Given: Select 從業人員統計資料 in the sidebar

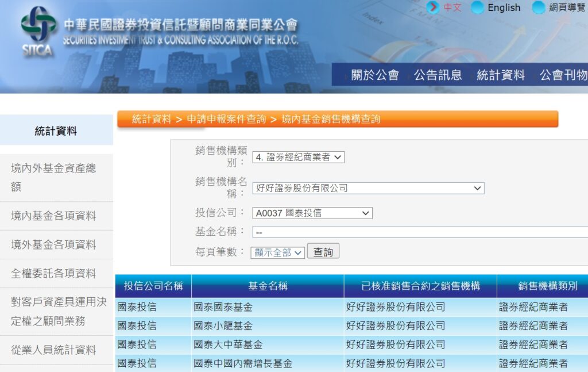Looking at the screenshot, I should pyautogui.click(x=56, y=350).
